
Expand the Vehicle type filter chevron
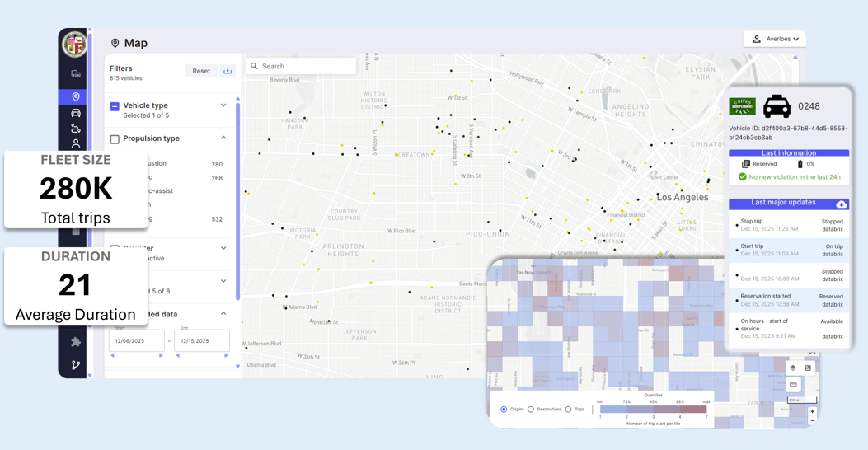tap(223, 105)
